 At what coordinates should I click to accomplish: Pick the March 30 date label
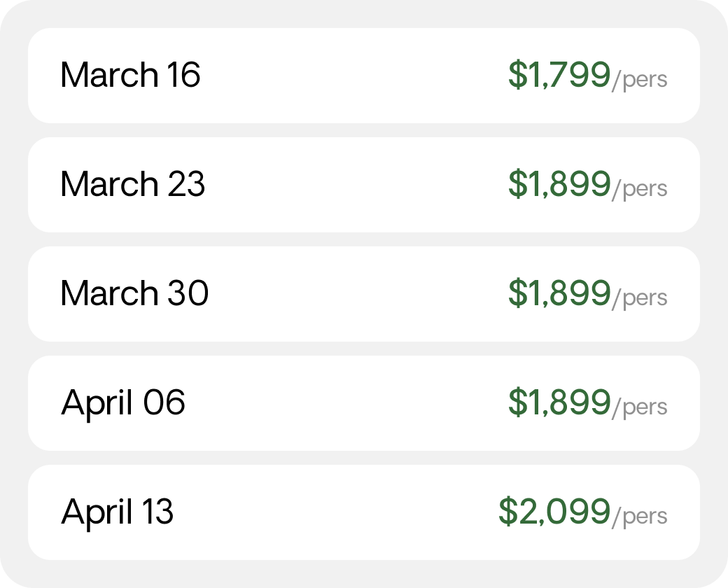coord(134,293)
